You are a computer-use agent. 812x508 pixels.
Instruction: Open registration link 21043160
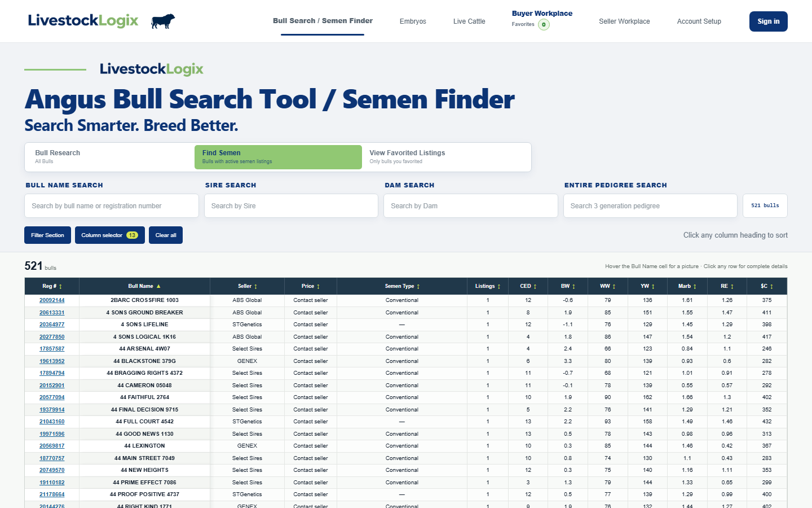click(52, 422)
